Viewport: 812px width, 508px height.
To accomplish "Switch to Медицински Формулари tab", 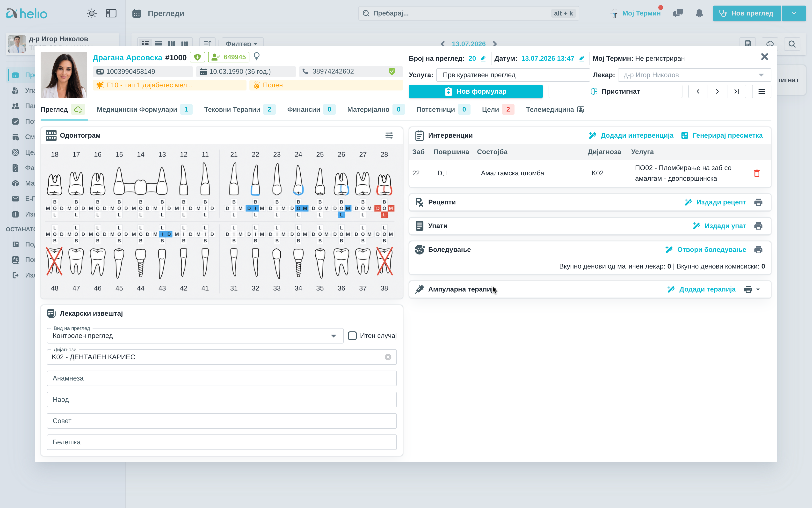I will pyautogui.click(x=144, y=110).
